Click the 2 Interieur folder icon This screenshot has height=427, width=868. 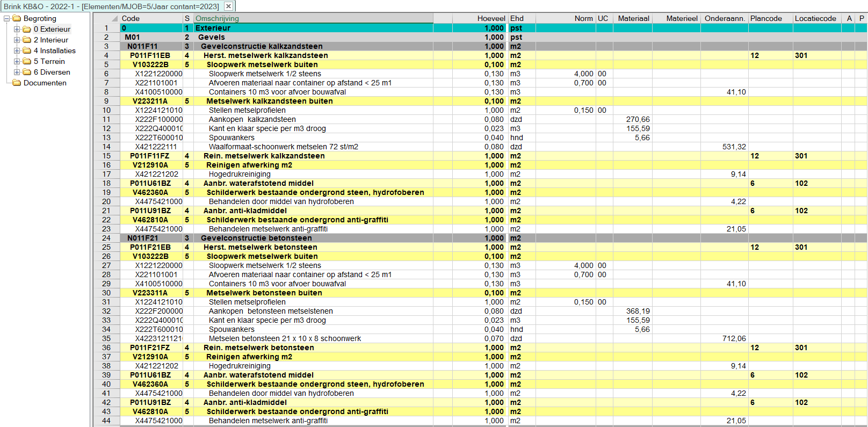[x=27, y=40]
